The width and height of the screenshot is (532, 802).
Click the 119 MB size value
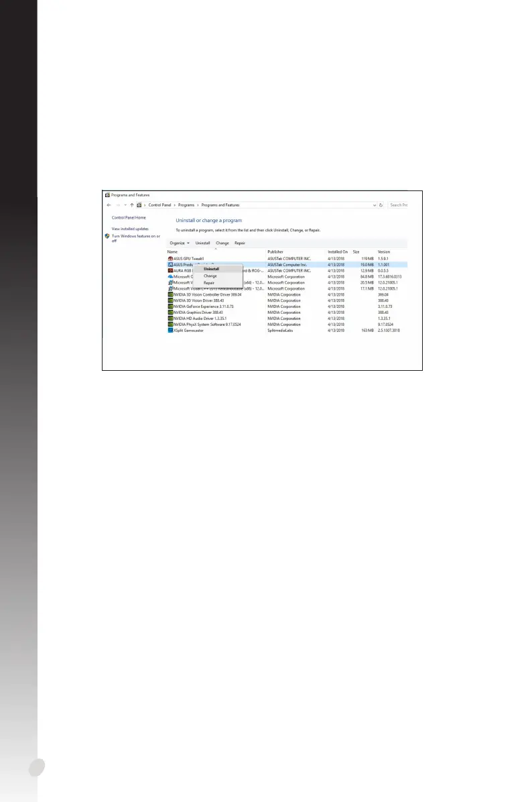pyautogui.click(x=367, y=259)
